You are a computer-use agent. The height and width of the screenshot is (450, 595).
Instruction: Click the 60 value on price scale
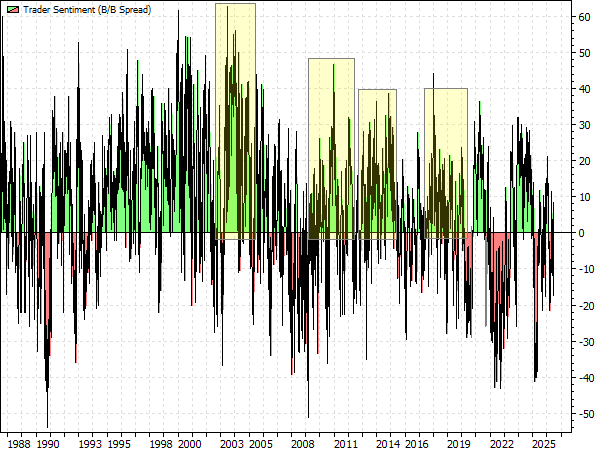(584, 17)
